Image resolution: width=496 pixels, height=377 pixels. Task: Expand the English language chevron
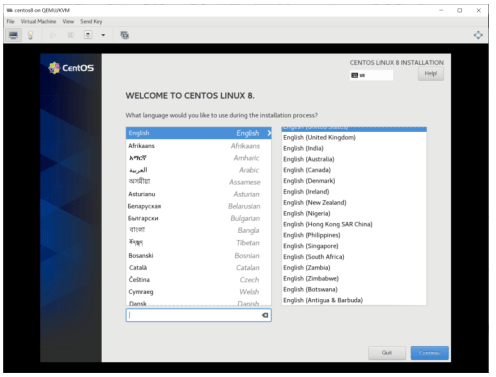tap(269, 133)
